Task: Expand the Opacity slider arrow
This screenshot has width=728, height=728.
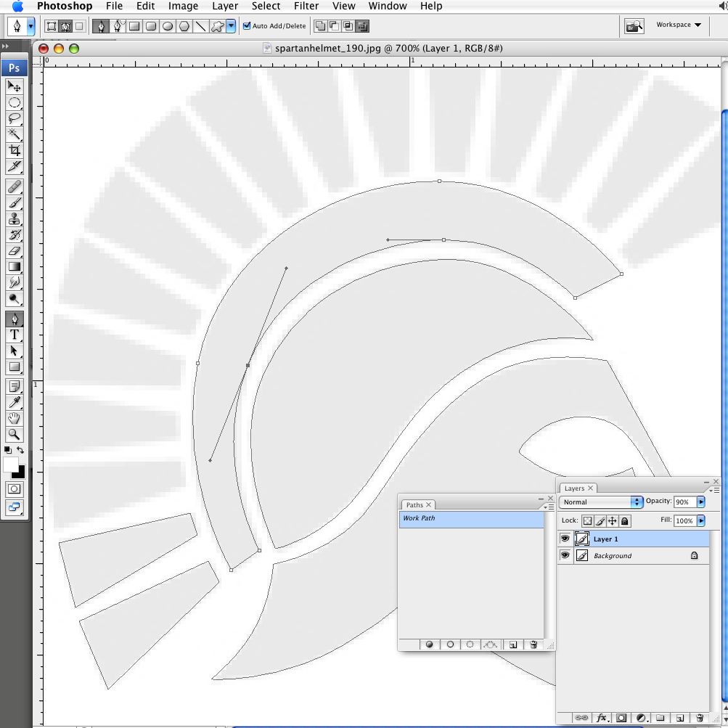Action: 701,502
